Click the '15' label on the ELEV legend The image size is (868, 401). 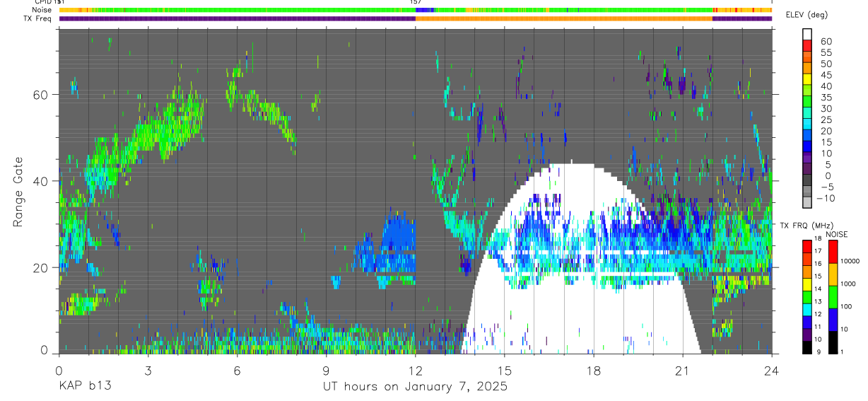825,142
